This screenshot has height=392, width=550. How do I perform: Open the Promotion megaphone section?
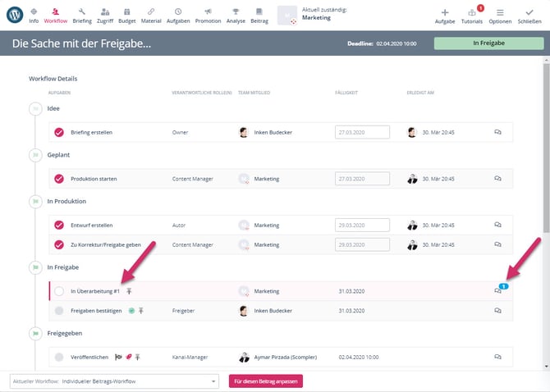click(x=208, y=15)
